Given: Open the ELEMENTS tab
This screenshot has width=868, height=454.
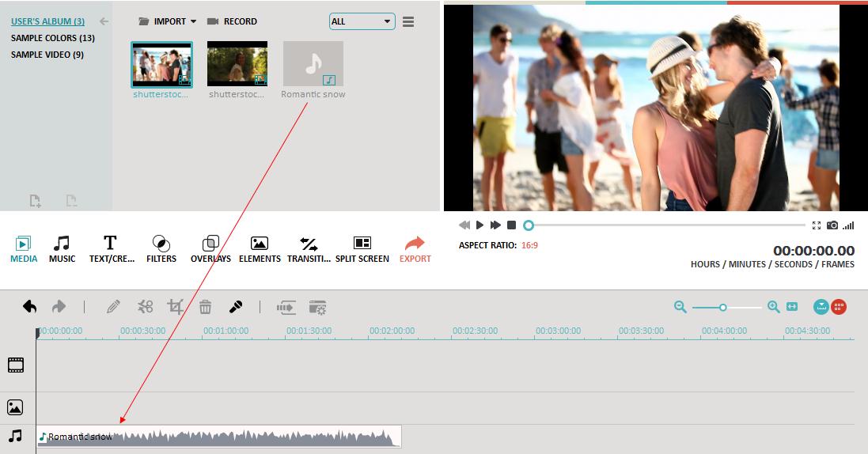Looking at the screenshot, I should tap(260, 248).
